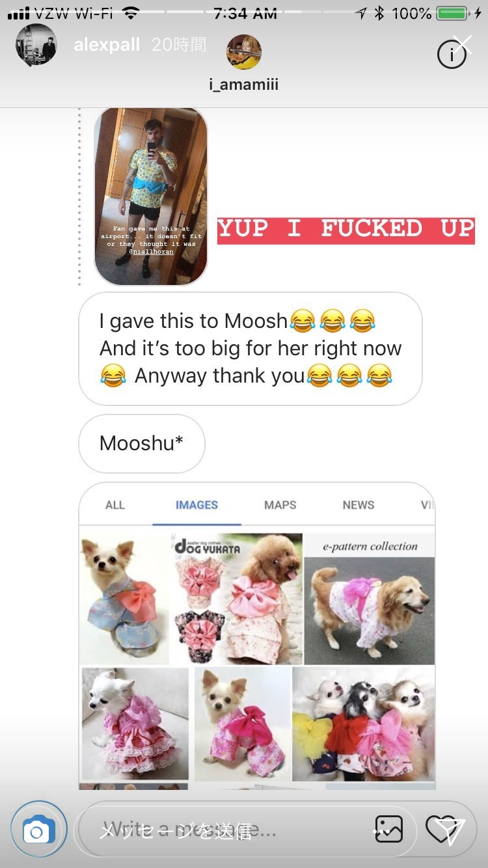Select the IMAGES tab

(x=197, y=505)
